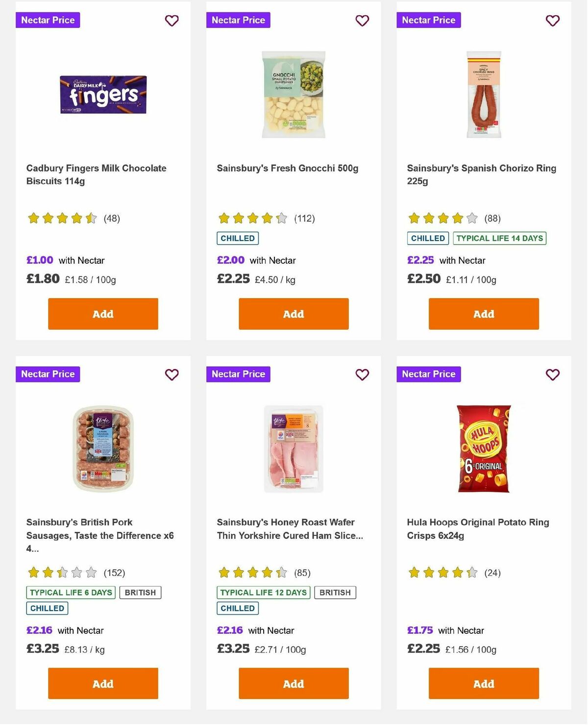Image resolution: width=588 pixels, height=725 pixels.
Task: Click the heart icon on Cadbury Fingers product
Action: click(172, 21)
